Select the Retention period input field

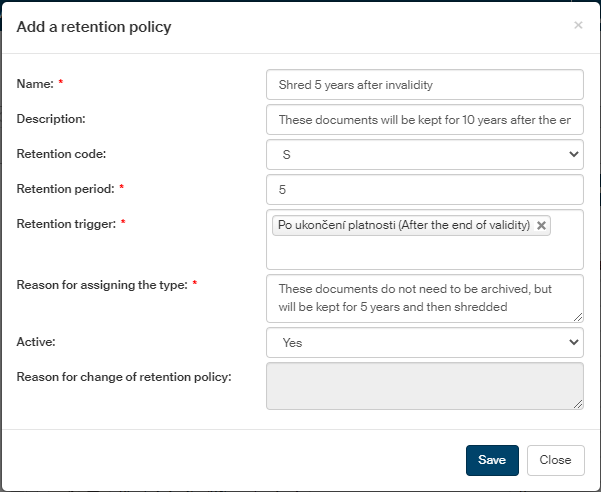click(x=425, y=189)
